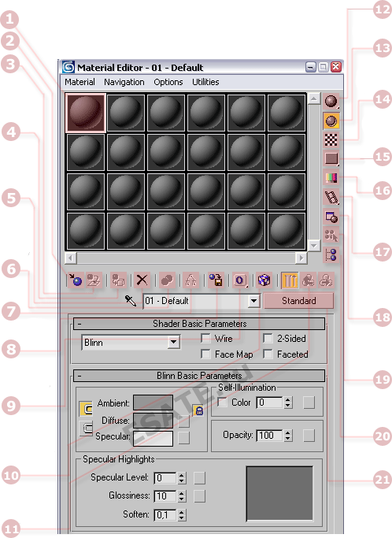Open the Utilities menu
This screenshot has width=392, height=538.
click(205, 82)
